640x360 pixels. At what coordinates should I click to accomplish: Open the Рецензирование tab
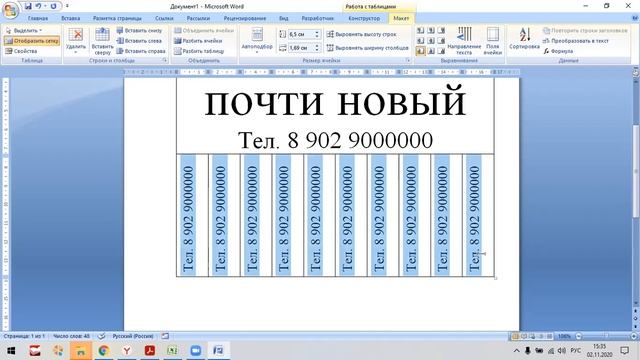[x=244, y=18]
